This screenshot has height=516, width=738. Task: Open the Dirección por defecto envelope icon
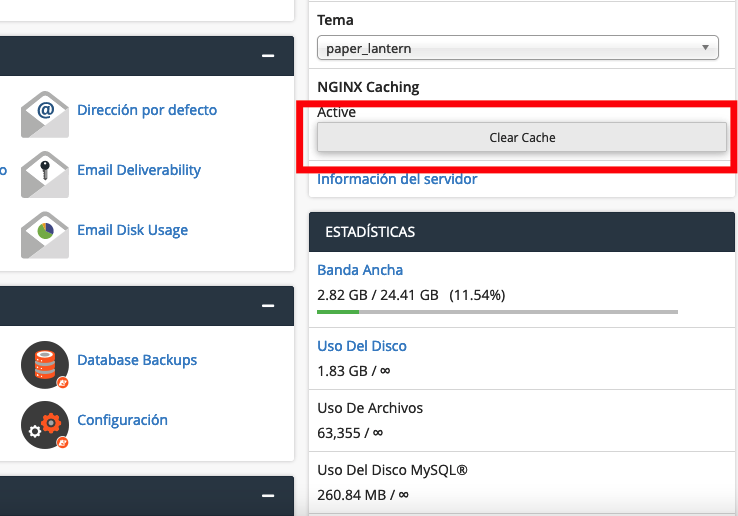tap(45, 114)
